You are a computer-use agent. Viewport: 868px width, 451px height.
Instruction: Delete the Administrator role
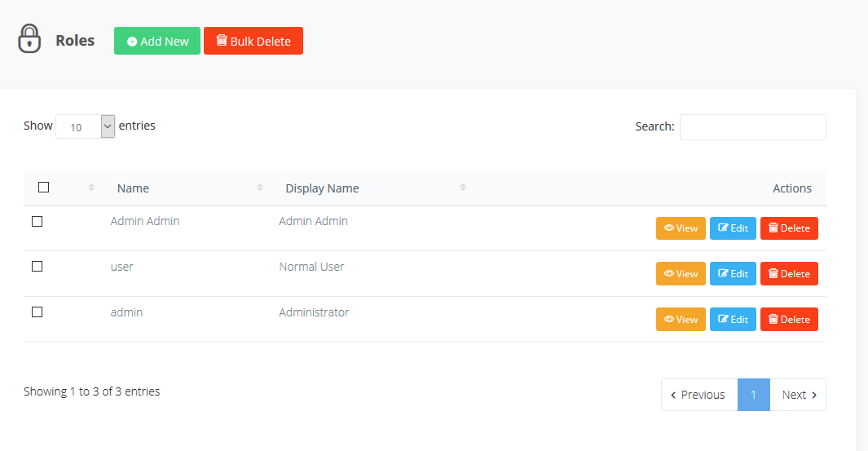click(789, 320)
